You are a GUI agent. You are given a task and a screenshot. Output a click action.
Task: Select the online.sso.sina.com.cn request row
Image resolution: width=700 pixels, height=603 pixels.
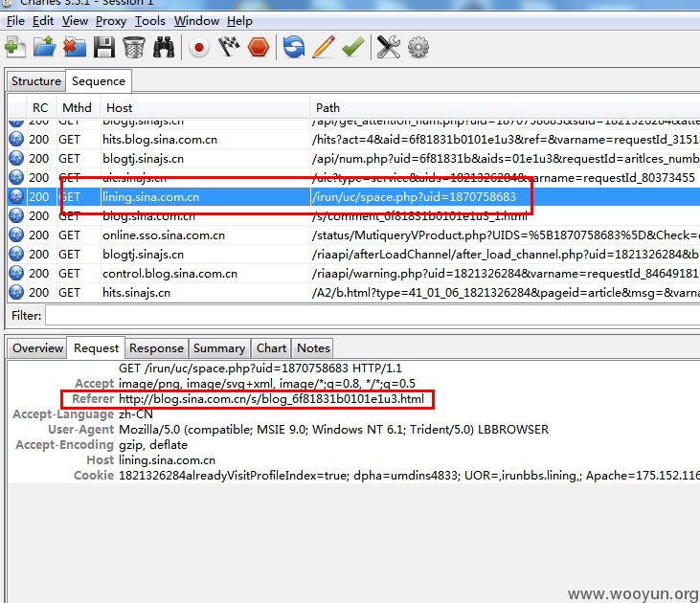[x=353, y=235]
